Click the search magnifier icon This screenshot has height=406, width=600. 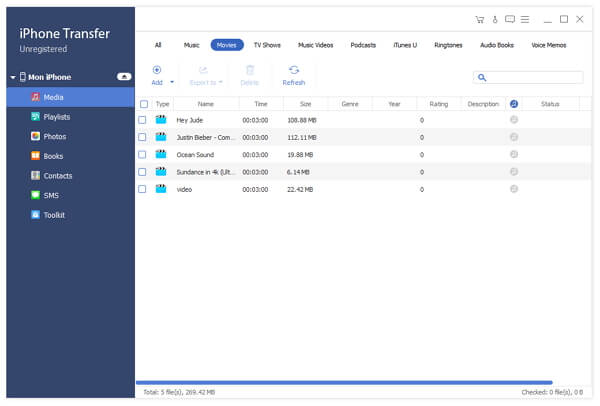[x=482, y=78]
